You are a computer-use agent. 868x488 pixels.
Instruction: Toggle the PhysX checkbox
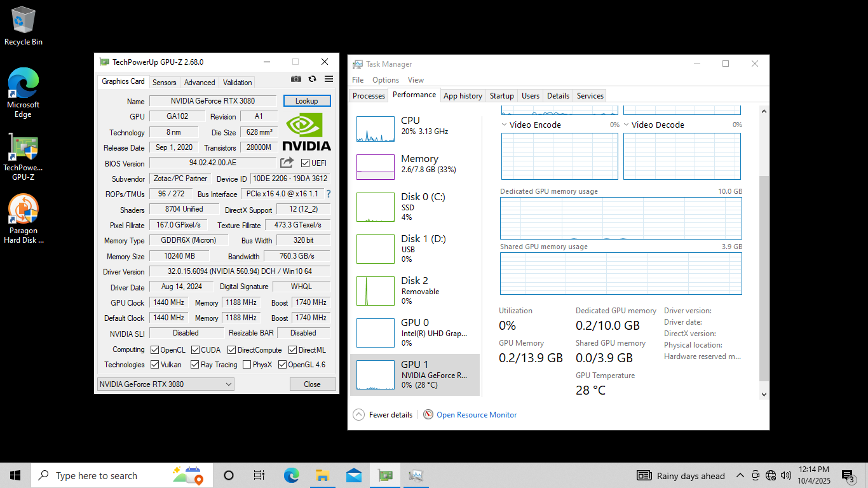pos(247,365)
